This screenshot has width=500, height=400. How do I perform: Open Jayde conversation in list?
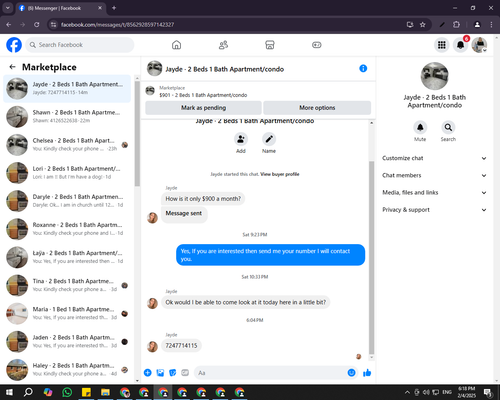click(x=67, y=88)
